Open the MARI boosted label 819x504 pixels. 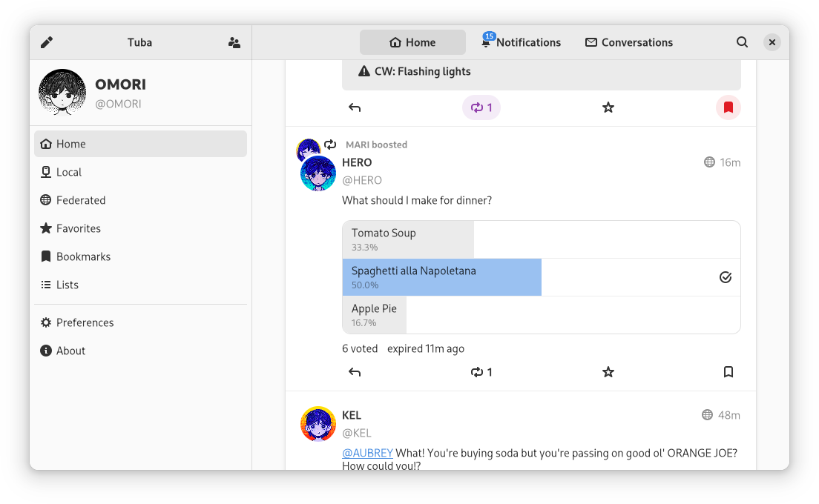tap(377, 145)
